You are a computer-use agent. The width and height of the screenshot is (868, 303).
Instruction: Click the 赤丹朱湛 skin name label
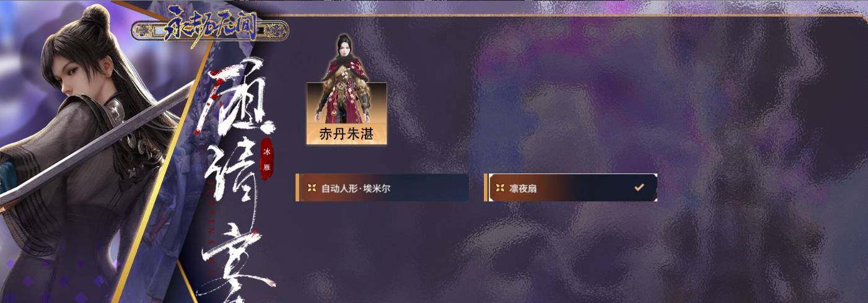[346, 134]
